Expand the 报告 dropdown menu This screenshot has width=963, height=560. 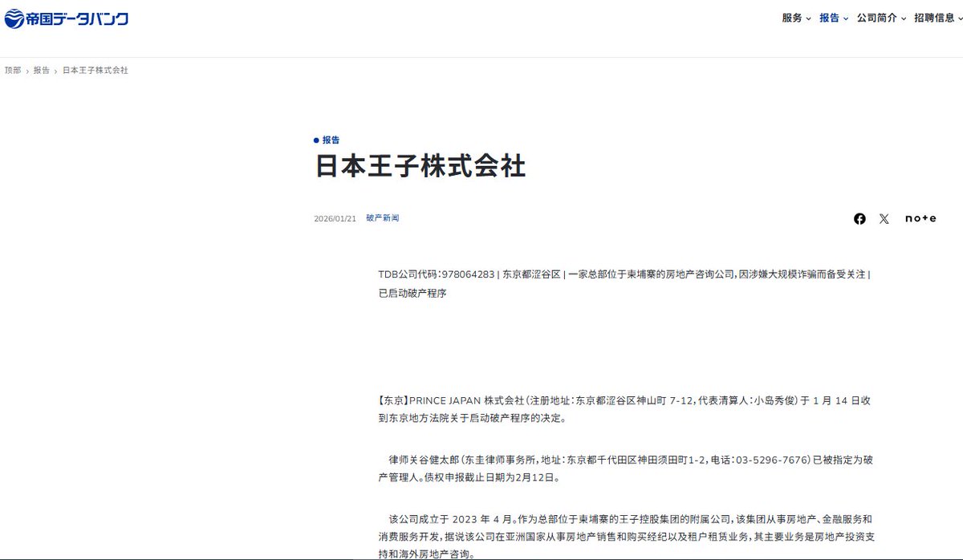point(834,18)
